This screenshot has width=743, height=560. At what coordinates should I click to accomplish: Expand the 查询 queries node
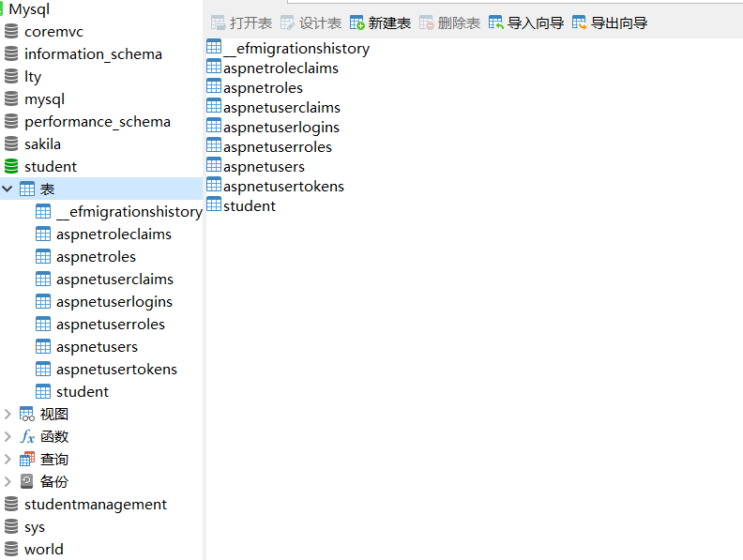8,459
